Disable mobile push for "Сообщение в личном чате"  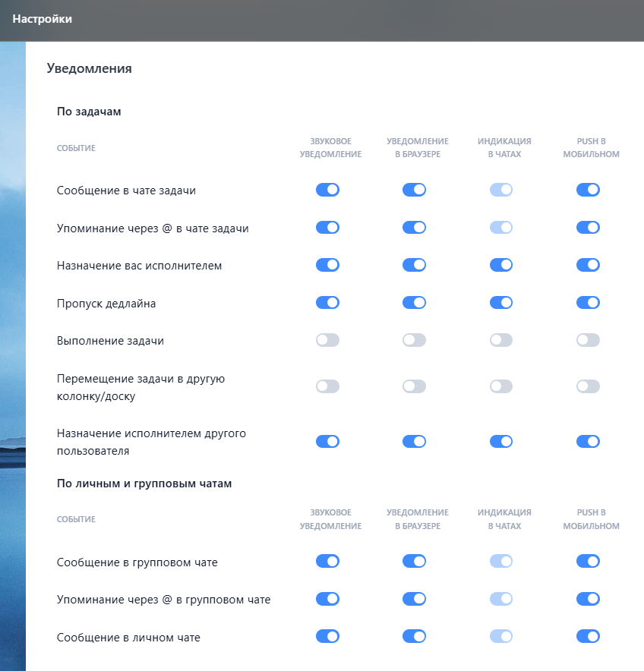click(x=588, y=636)
